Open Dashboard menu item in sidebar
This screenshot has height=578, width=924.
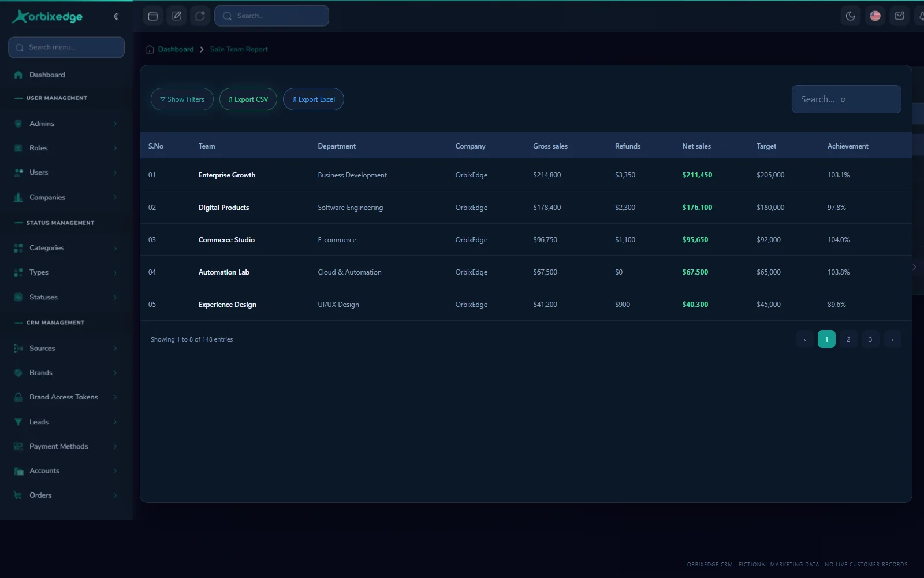(66, 75)
